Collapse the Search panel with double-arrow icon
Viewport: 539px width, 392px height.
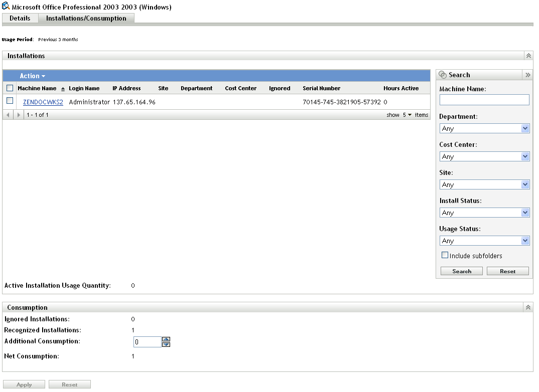point(527,75)
